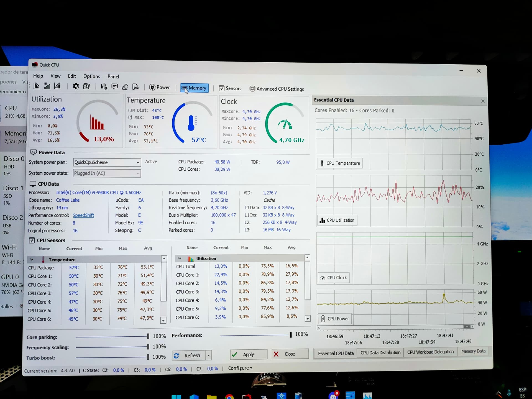Click the Power Data section icon
This screenshot has height=399, width=532.
(x=34, y=152)
